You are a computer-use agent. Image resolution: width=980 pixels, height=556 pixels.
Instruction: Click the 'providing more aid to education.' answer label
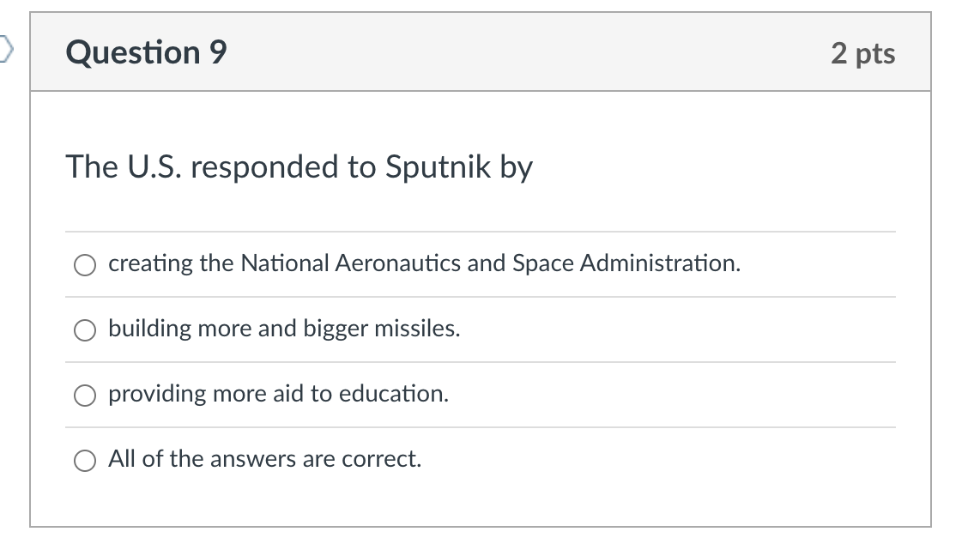click(x=279, y=394)
